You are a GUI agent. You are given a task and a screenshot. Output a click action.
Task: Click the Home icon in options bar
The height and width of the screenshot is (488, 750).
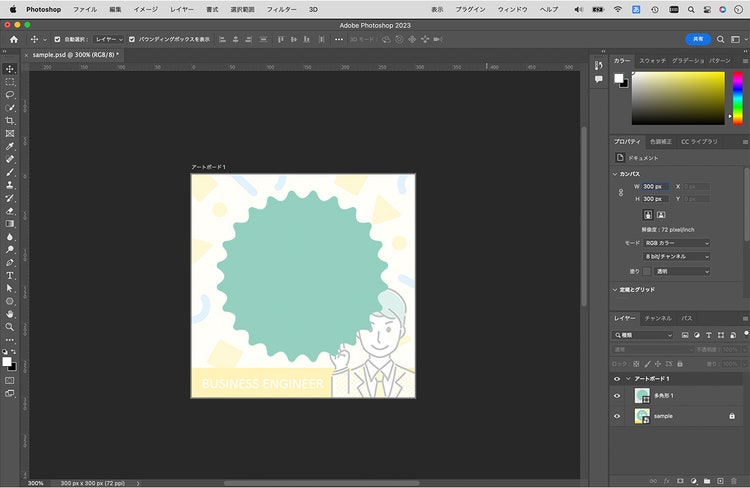(14, 39)
